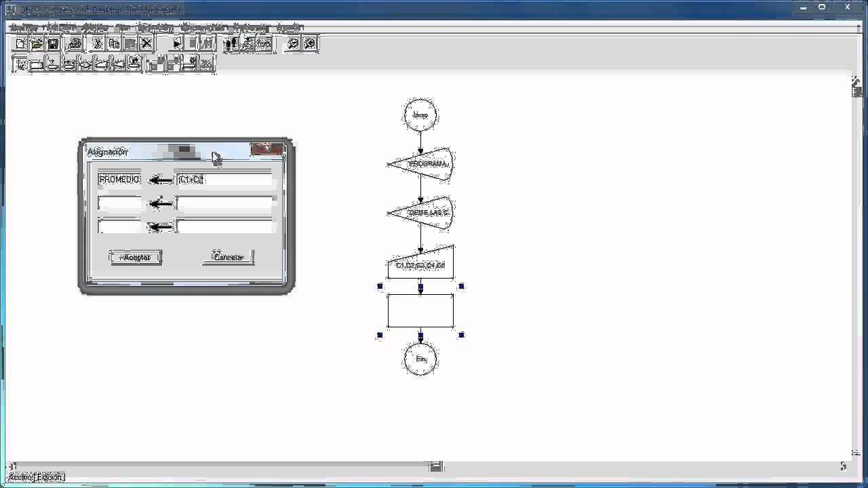The image size is (868, 488).
Task: Create a new diagram with the New icon
Action: click(21, 43)
